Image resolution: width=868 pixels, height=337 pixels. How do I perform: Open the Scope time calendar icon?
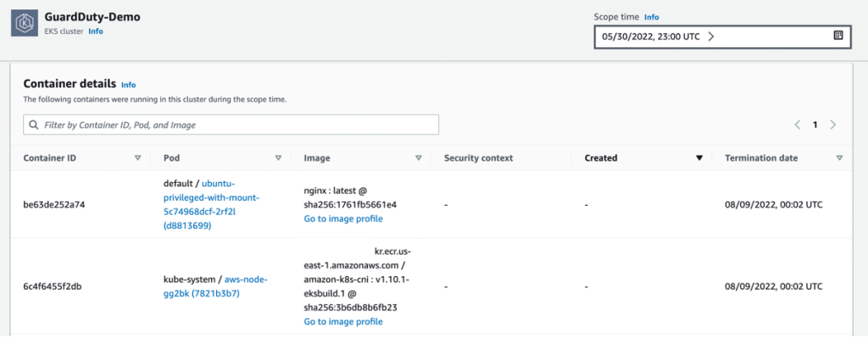837,36
